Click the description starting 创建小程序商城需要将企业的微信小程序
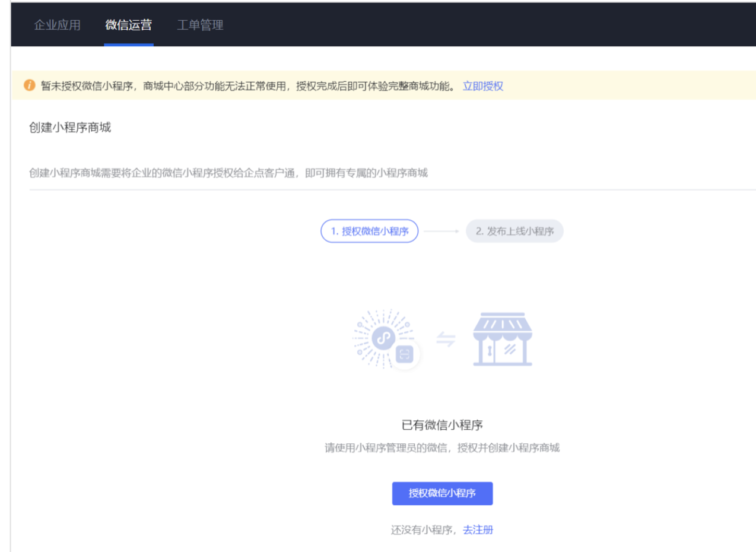 [228, 173]
